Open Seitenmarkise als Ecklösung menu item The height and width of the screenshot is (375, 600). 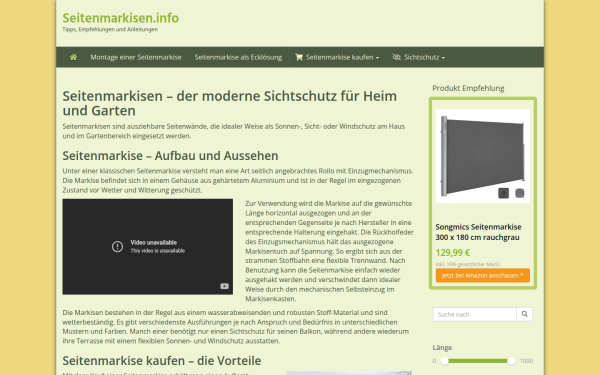pos(238,57)
